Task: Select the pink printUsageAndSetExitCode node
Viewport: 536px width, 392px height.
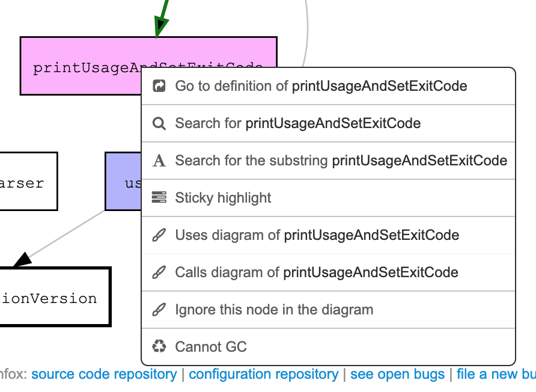Action: pyautogui.click(x=78, y=66)
